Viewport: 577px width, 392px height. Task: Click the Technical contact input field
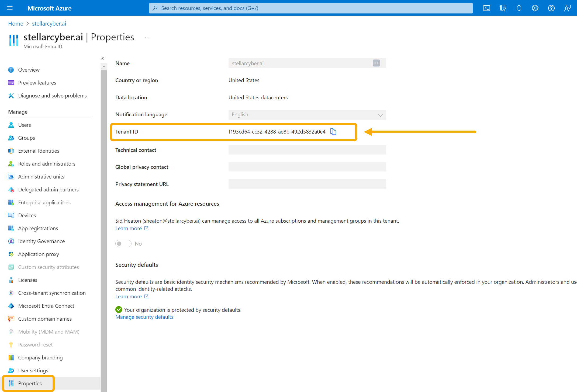pyautogui.click(x=307, y=150)
